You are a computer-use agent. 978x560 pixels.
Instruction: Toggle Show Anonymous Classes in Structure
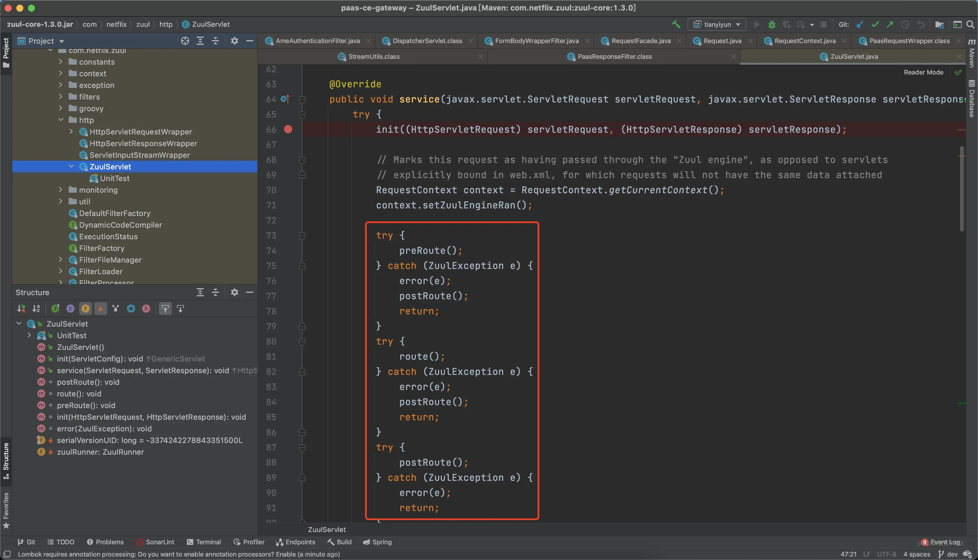(131, 309)
